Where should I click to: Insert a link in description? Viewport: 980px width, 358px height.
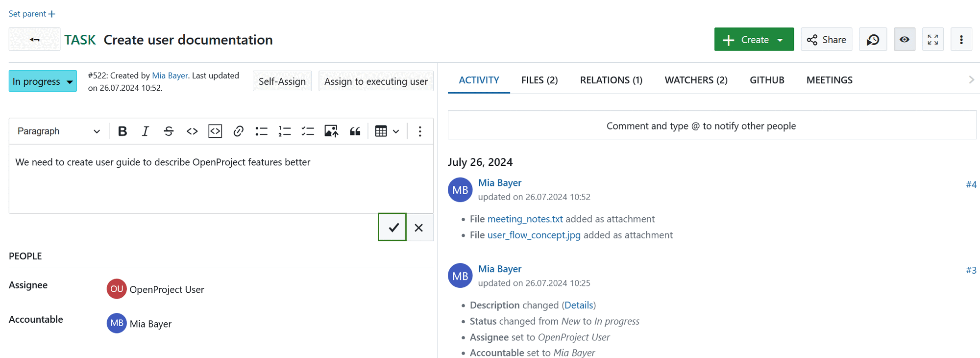[x=239, y=131]
